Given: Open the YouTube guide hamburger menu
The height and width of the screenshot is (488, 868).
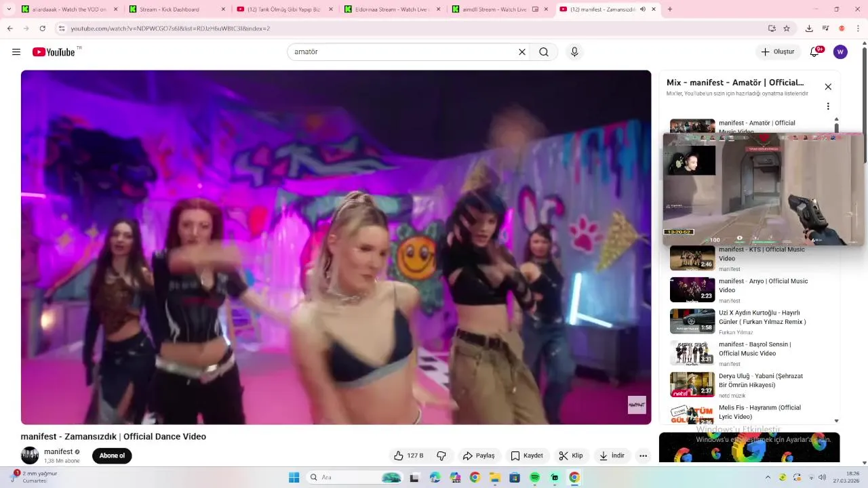Looking at the screenshot, I should click(x=16, y=52).
